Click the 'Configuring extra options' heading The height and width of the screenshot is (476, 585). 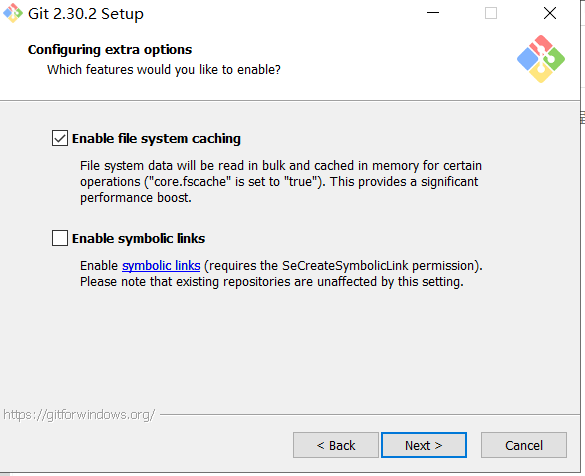click(110, 50)
